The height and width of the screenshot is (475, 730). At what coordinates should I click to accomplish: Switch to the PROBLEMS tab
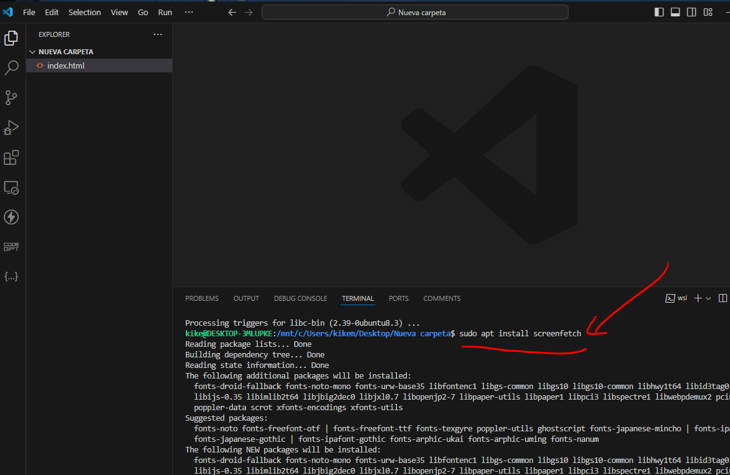pyautogui.click(x=201, y=298)
